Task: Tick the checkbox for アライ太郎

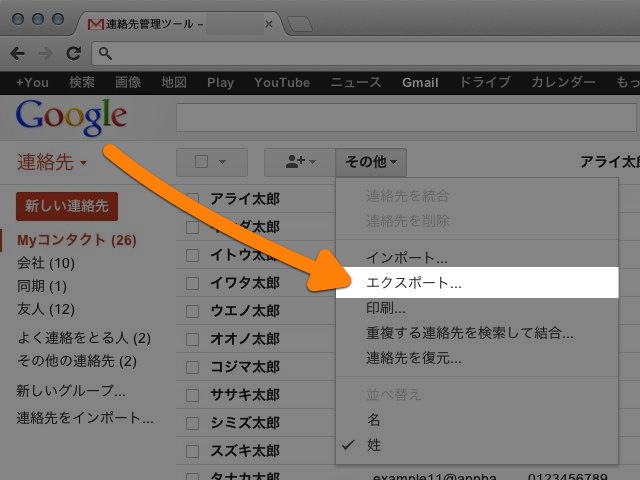Action: [x=192, y=199]
